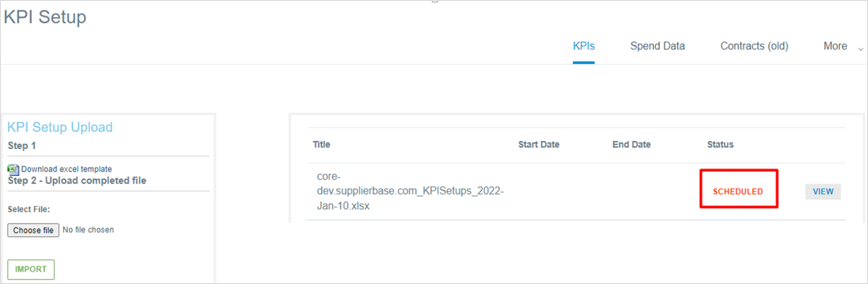Click the SCHEDULED status label
Image resolution: width=868 pixels, height=284 pixels.
pos(738,192)
